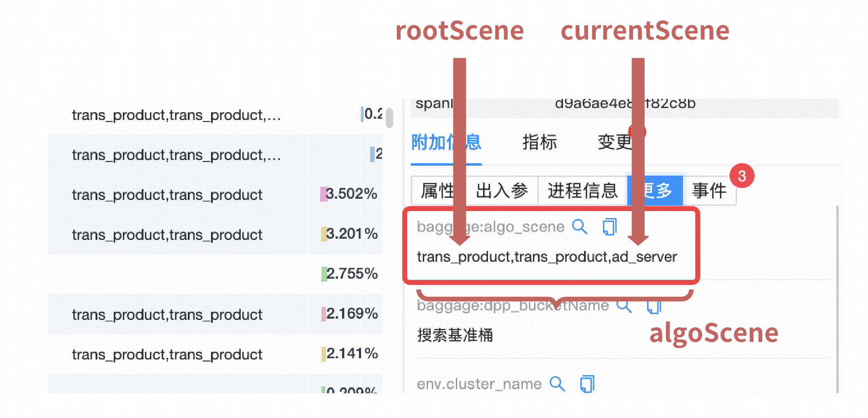Screen dimensions: 868x418
Task: Search env.cluster_name using the magnifier icon
Action: [557, 384]
